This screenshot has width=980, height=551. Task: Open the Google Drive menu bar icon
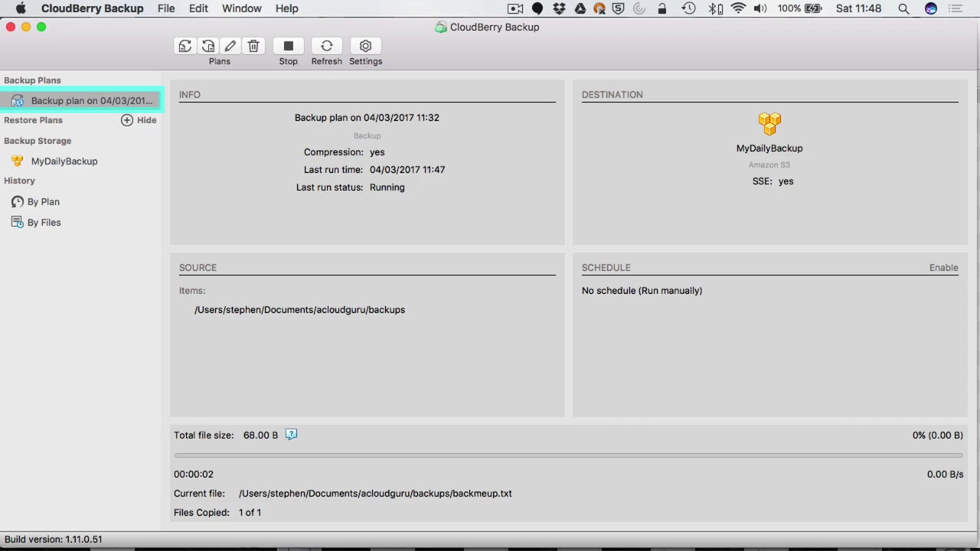pos(580,8)
